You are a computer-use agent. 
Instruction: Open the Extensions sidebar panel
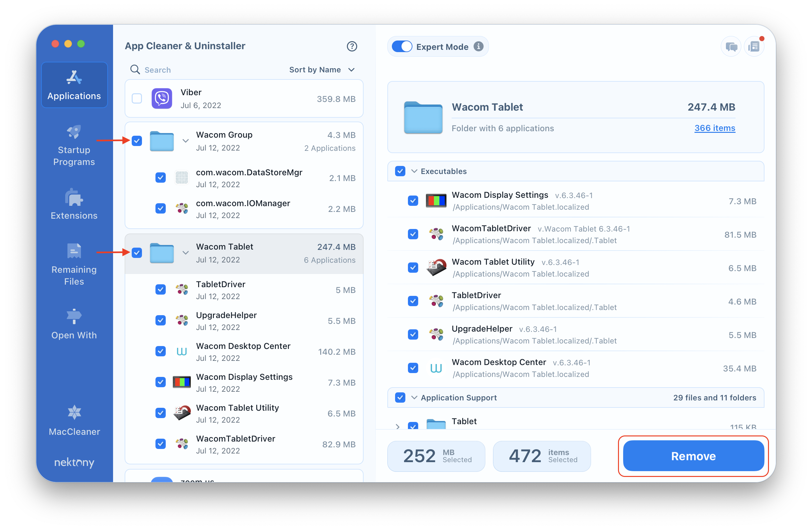click(74, 205)
